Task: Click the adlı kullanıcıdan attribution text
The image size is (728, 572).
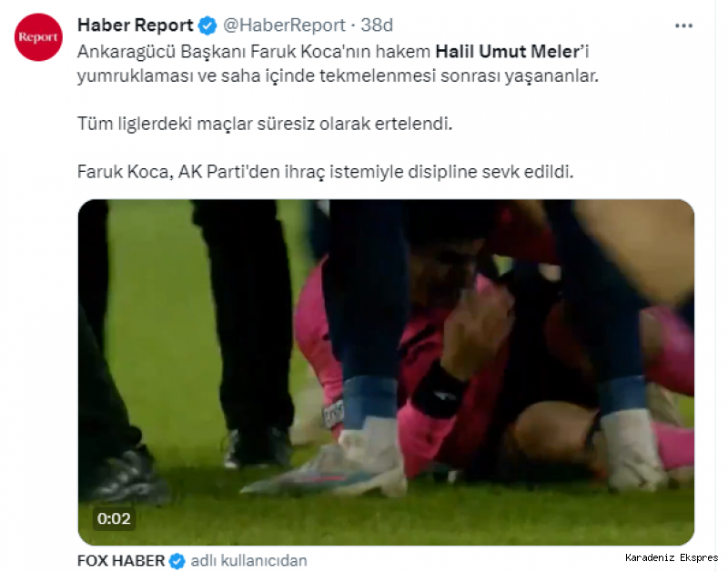Action: [x=248, y=561]
